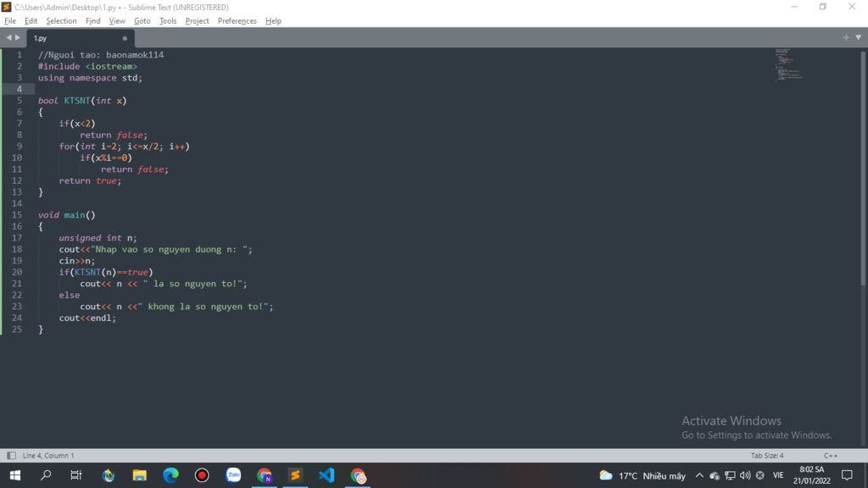
Task: Click 'void main()' line
Action: [x=66, y=215]
